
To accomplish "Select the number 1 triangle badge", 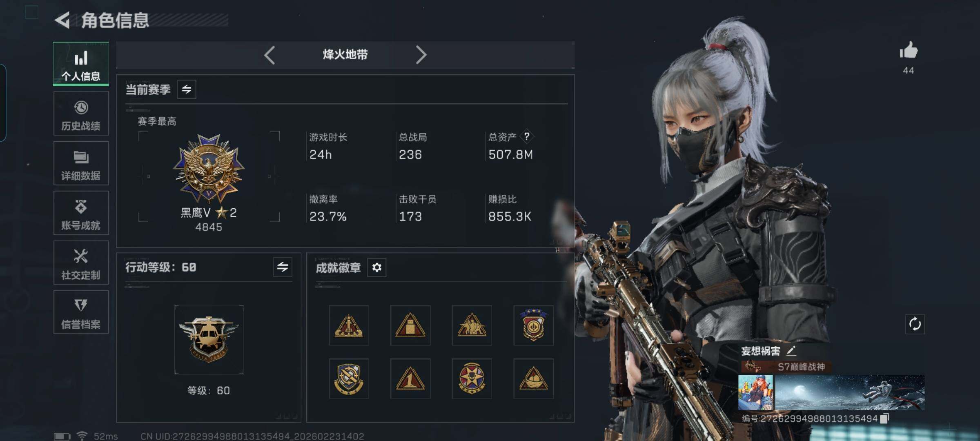I will (x=410, y=379).
